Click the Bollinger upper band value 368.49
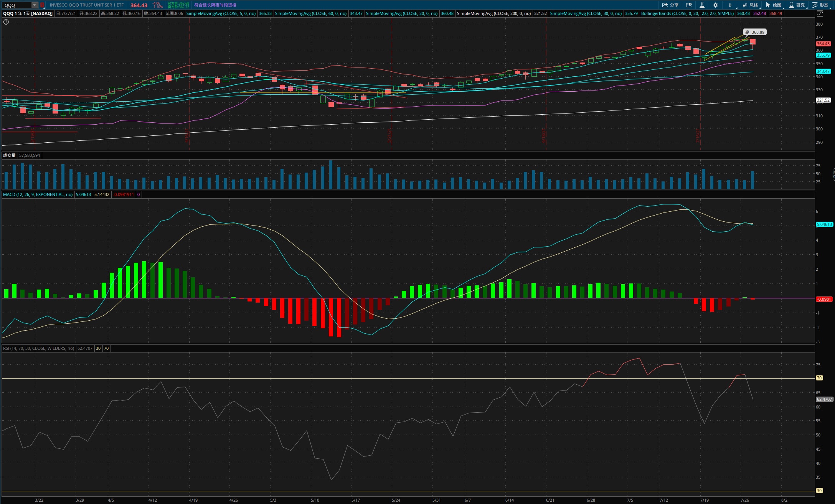Screen dimensions: 835x504 (776, 13)
